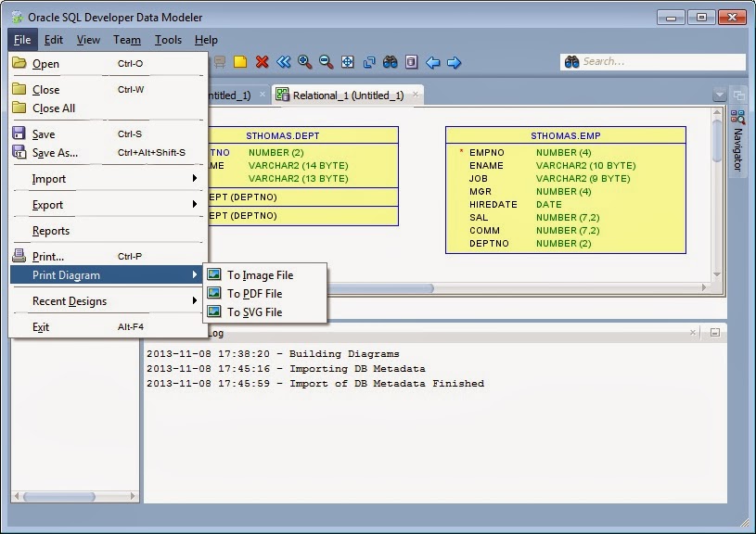Image resolution: width=756 pixels, height=534 pixels.
Task: Click the yellow New Note icon
Action: click(x=240, y=62)
